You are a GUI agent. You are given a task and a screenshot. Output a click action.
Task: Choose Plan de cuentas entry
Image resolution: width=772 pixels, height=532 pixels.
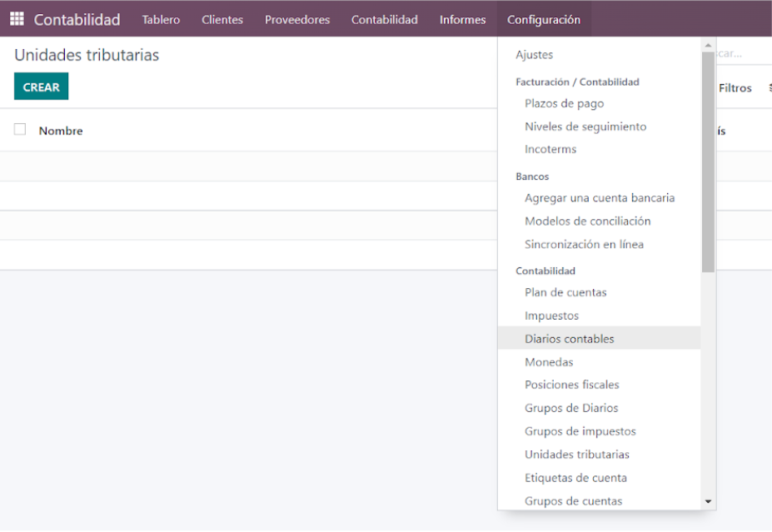pyautogui.click(x=565, y=292)
